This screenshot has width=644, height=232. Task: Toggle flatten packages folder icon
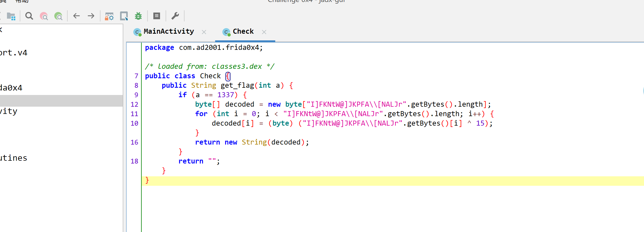11,16
